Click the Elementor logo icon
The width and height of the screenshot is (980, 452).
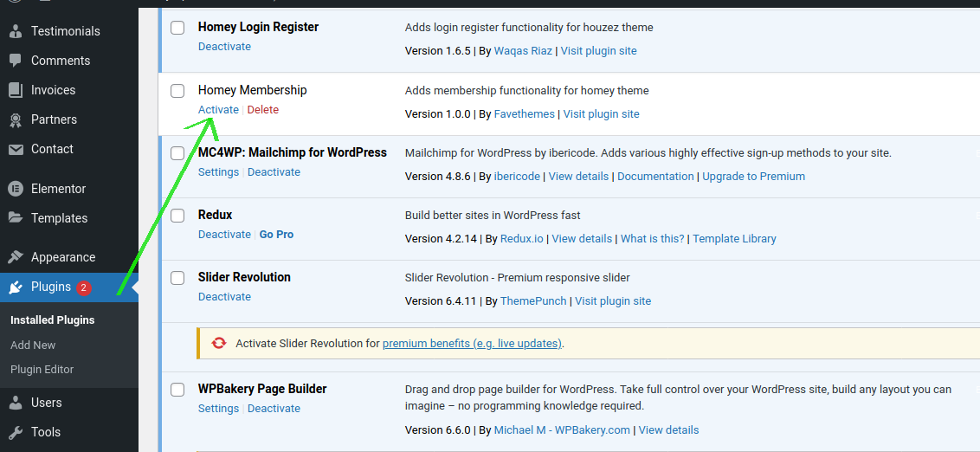click(16, 189)
